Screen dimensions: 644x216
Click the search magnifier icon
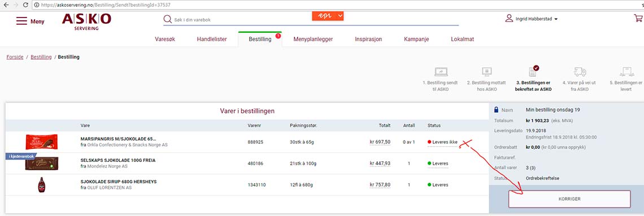[168, 19]
